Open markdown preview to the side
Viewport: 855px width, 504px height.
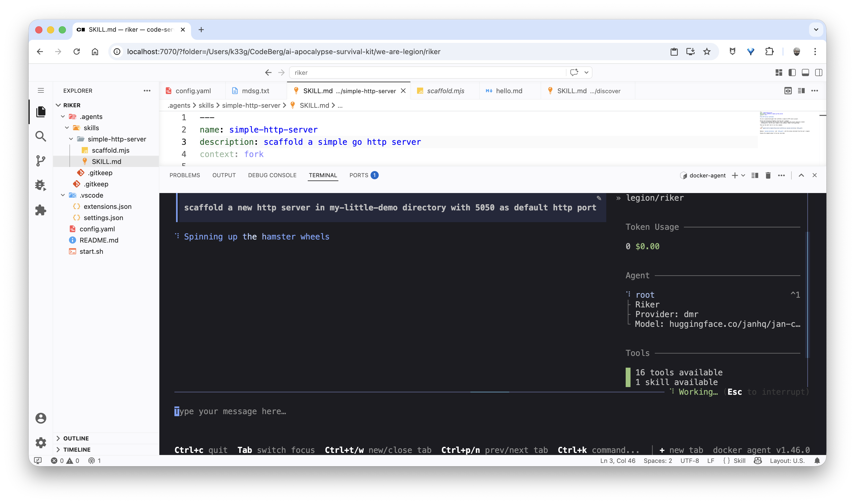[x=788, y=91]
